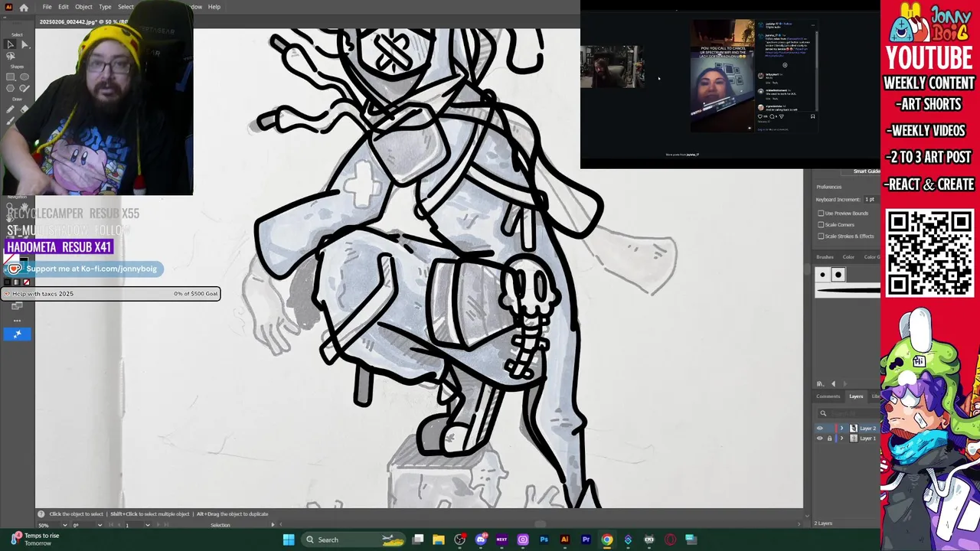980x551 pixels.
Task: Select the Pencil draw tool
Action: pos(10,109)
